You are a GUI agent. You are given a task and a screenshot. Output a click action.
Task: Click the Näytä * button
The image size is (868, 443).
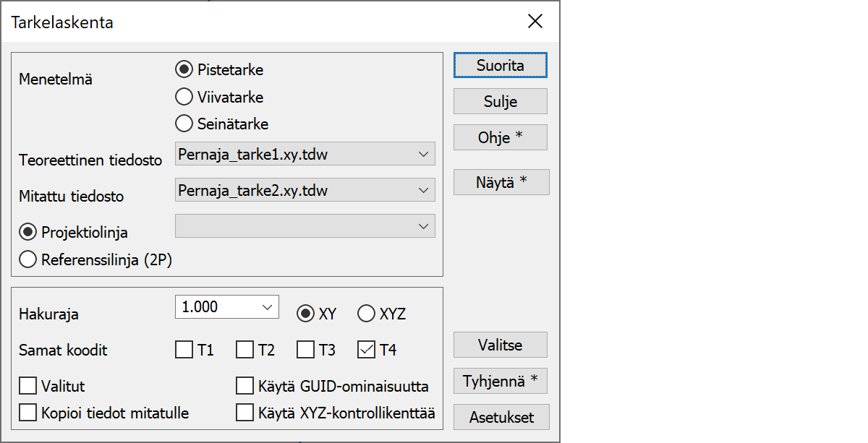coord(501,182)
